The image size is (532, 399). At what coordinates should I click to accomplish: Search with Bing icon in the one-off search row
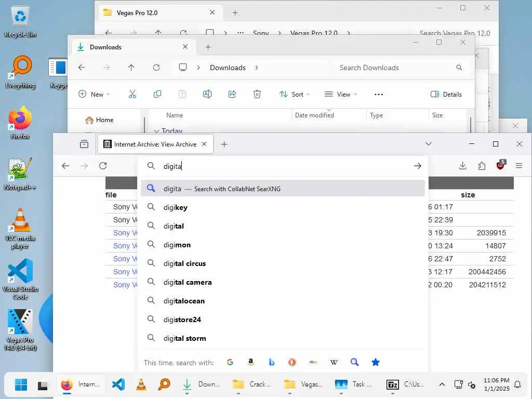[271, 362]
